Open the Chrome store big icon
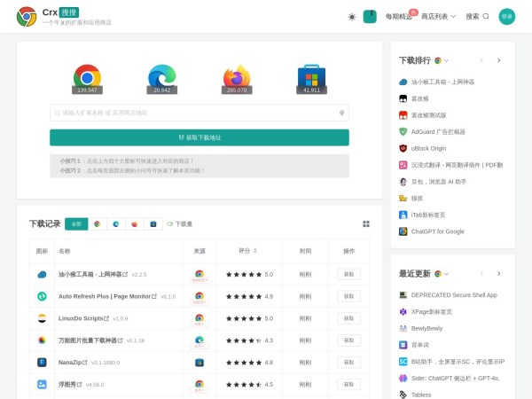 point(87,79)
